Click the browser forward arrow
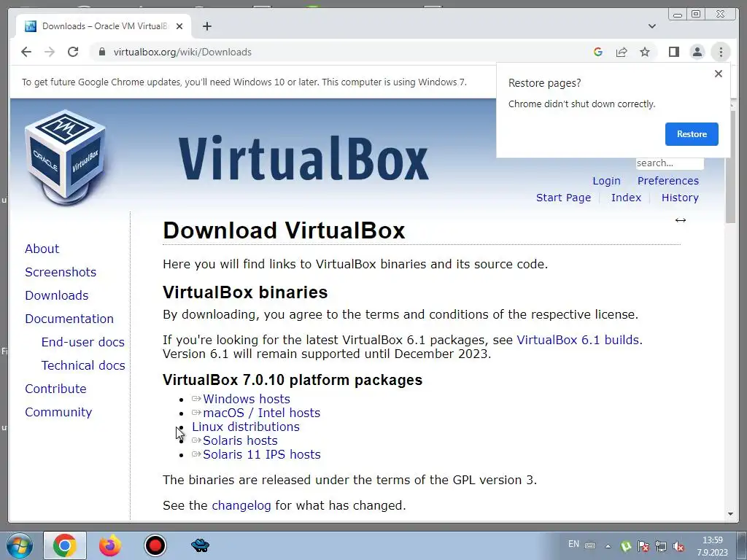Image resolution: width=747 pixels, height=560 pixels. pyautogui.click(x=50, y=52)
